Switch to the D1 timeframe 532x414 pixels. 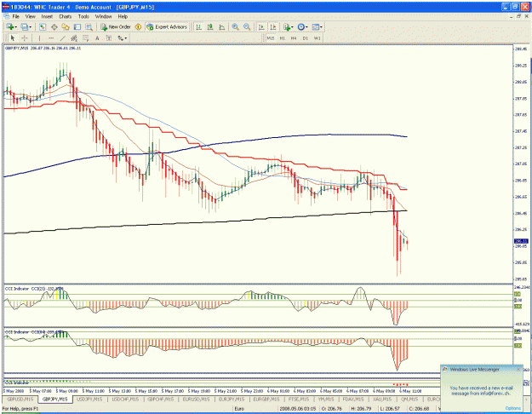tap(306, 38)
